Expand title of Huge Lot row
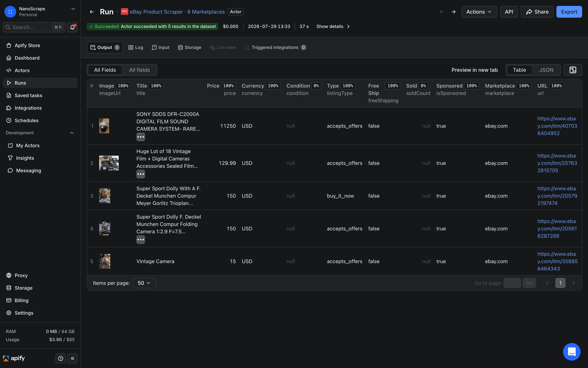This screenshot has width=588, height=368. pyautogui.click(x=141, y=174)
